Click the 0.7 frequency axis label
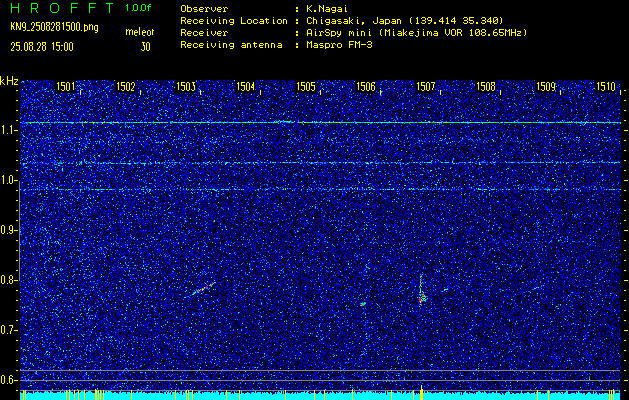This screenshot has height=400, width=629. tap(8, 330)
